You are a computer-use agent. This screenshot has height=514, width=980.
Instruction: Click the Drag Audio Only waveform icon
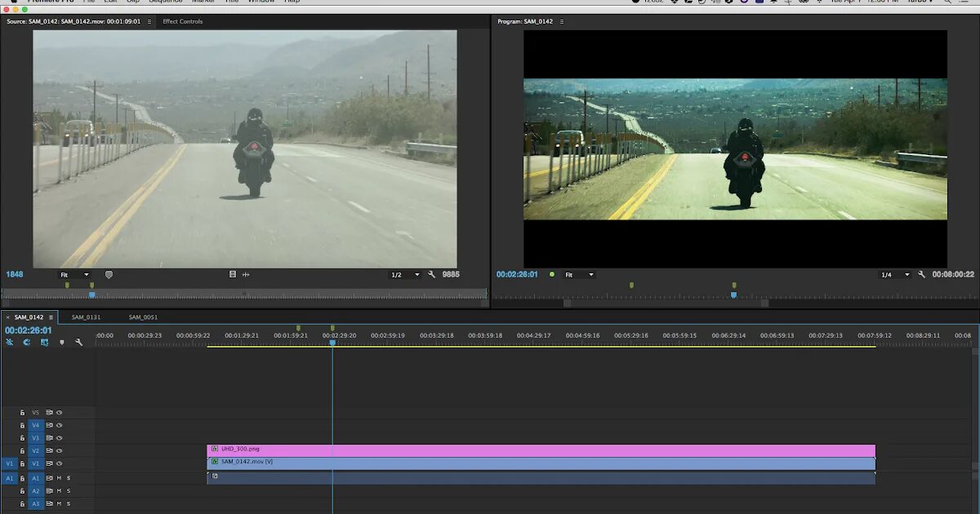pos(246,275)
